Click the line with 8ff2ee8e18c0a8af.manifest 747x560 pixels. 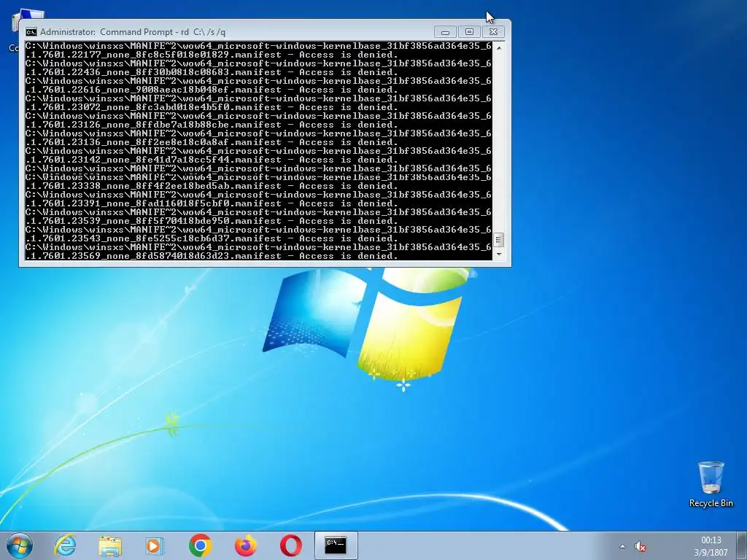pyautogui.click(x=212, y=142)
